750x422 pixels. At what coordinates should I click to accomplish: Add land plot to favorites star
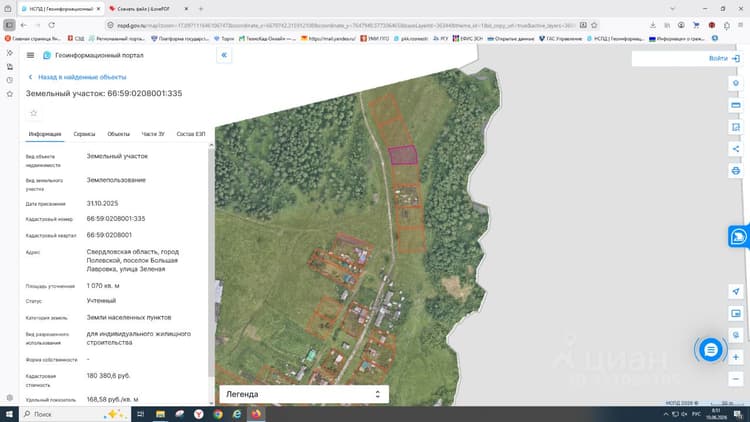coord(33,113)
